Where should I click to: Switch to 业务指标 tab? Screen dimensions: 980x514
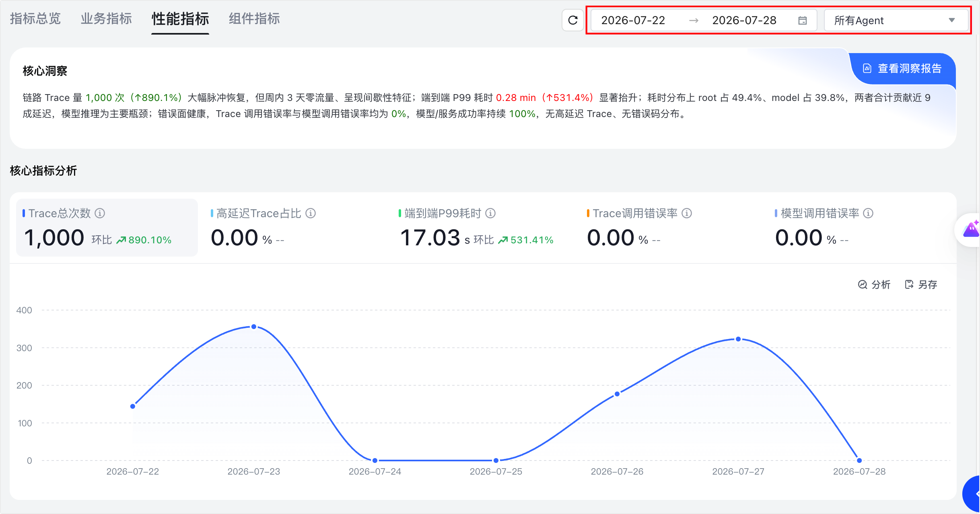106,19
